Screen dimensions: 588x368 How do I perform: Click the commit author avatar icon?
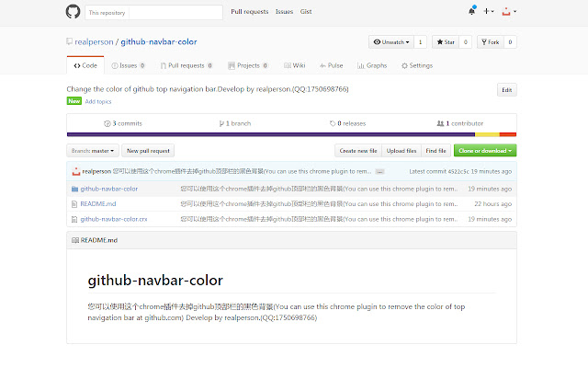(76, 171)
